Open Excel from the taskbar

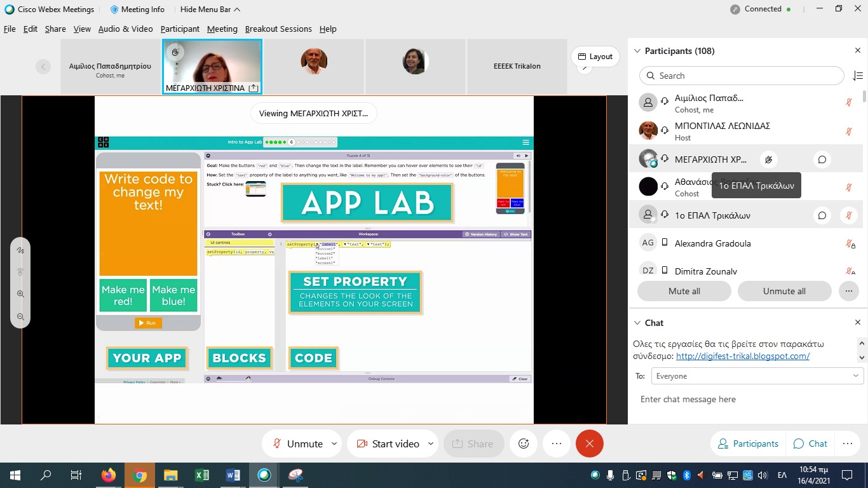[201, 475]
